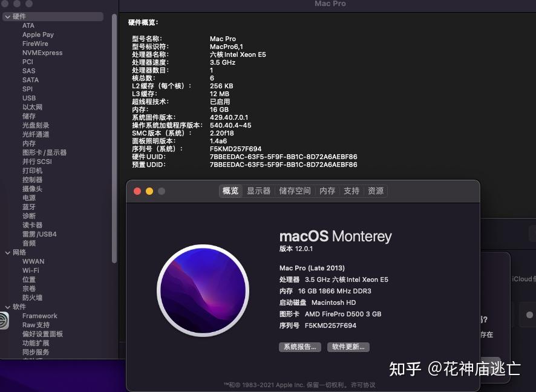Switch to the 概览 overview tab
Image resolution: width=536 pixels, height=392 pixels.
(x=230, y=191)
